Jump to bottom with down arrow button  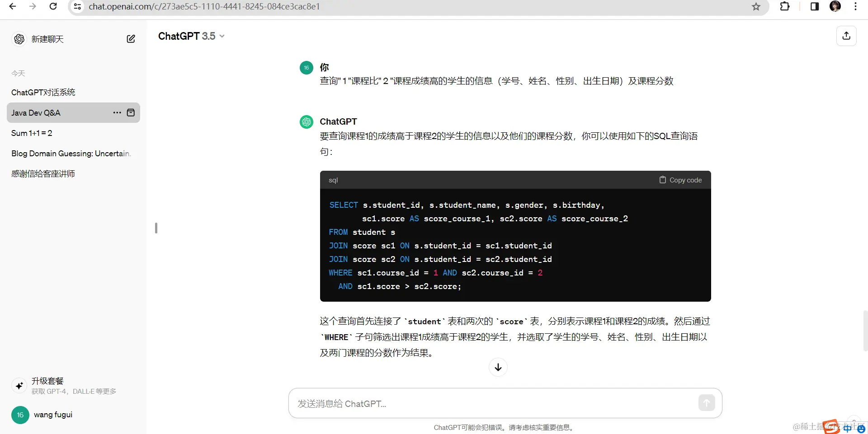(498, 367)
